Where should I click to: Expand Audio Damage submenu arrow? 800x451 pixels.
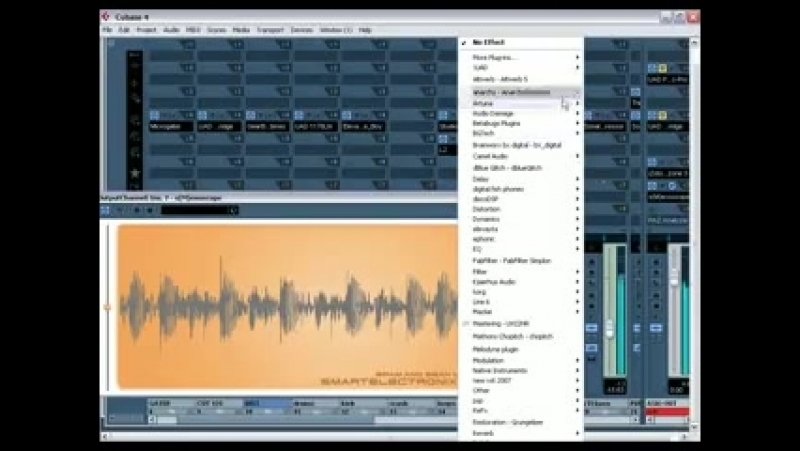578,113
